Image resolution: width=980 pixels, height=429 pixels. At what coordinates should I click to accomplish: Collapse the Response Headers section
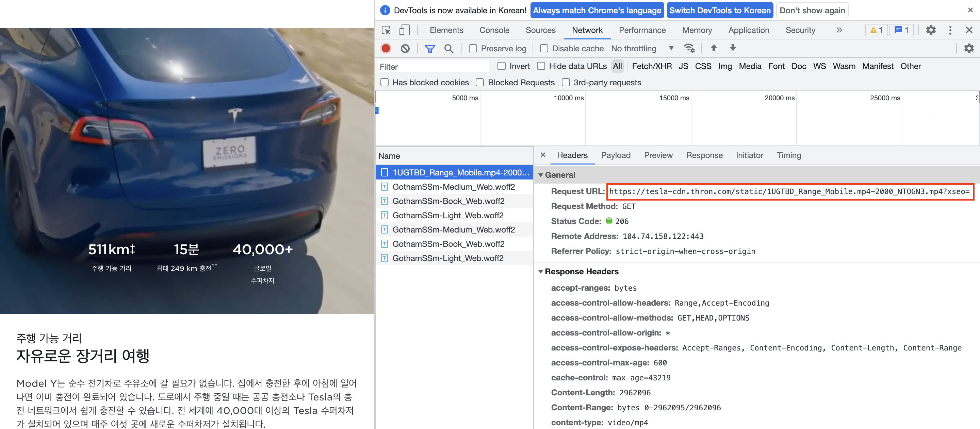click(540, 272)
